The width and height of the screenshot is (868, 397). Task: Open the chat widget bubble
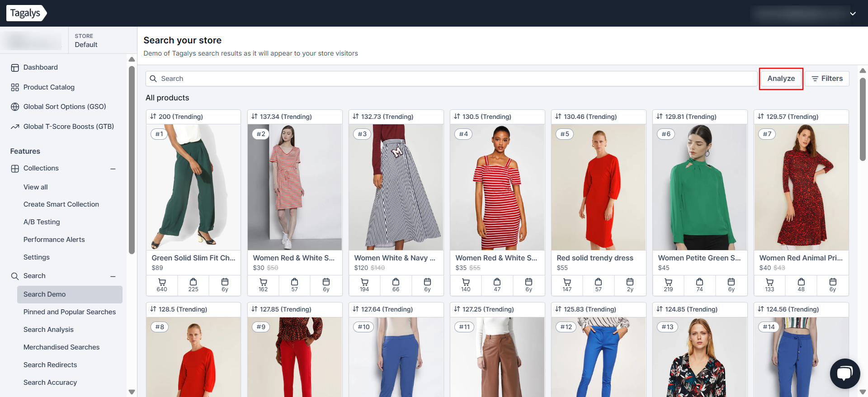point(844,373)
